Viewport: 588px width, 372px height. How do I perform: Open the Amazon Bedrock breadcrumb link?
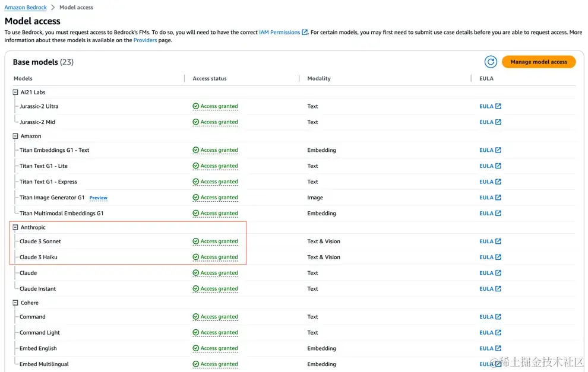click(x=26, y=8)
